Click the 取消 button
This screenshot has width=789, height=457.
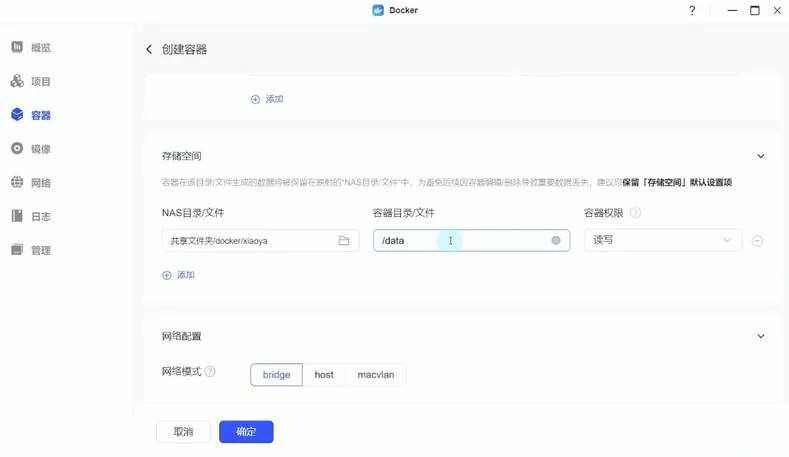click(183, 432)
